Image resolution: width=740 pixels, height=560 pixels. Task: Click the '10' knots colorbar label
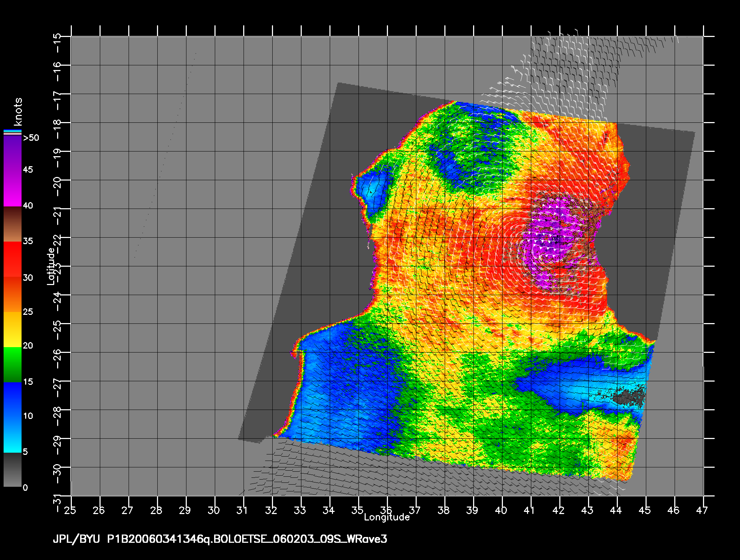click(28, 416)
